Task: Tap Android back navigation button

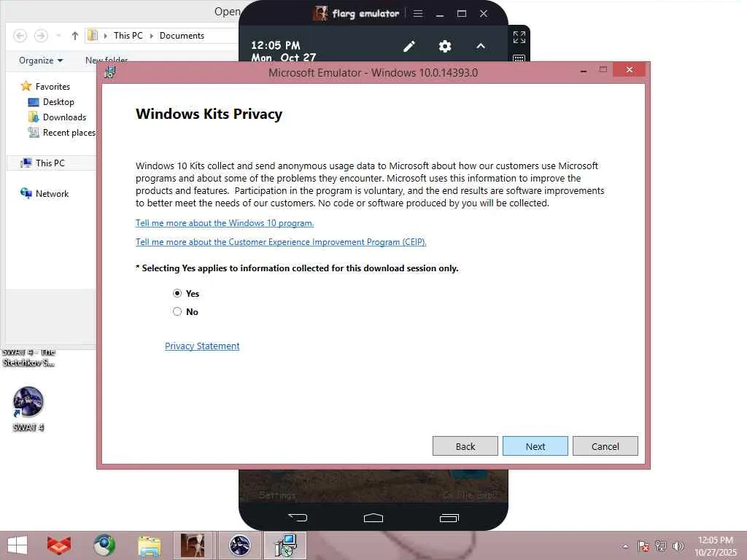Action: pos(298,518)
